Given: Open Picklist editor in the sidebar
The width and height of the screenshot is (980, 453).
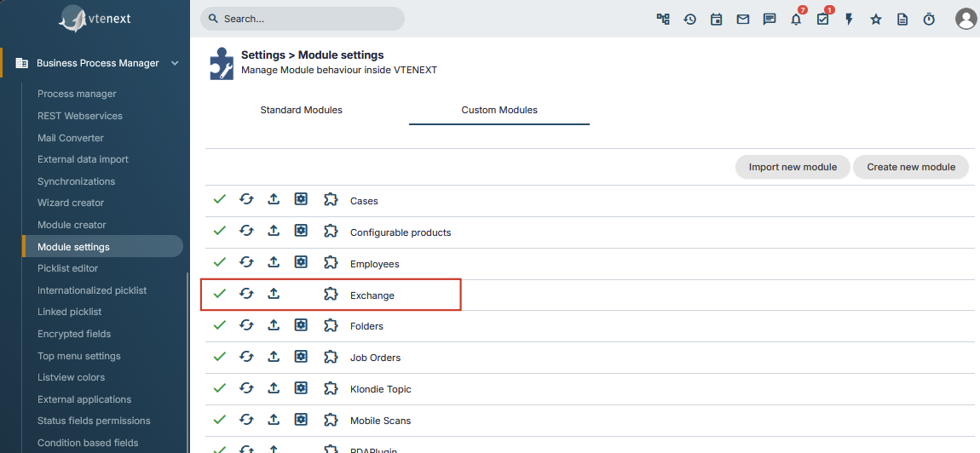Looking at the screenshot, I should [x=67, y=268].
